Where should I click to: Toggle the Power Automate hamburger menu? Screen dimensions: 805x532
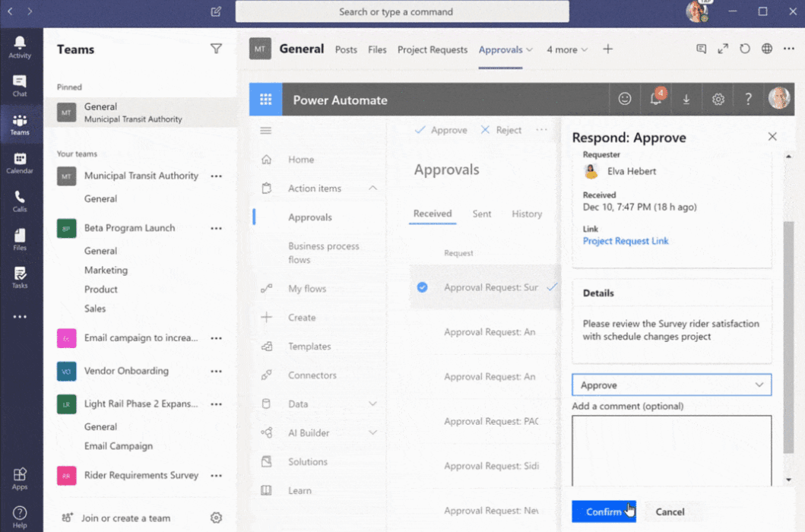265,131
